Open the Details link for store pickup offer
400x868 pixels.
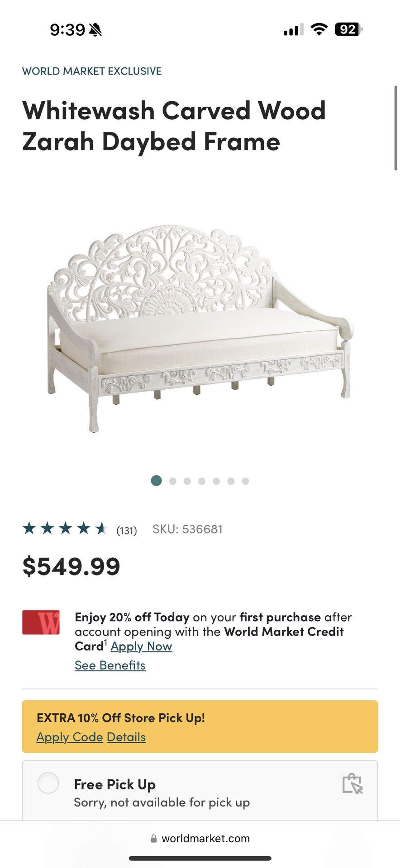click(x=126, y=737)
